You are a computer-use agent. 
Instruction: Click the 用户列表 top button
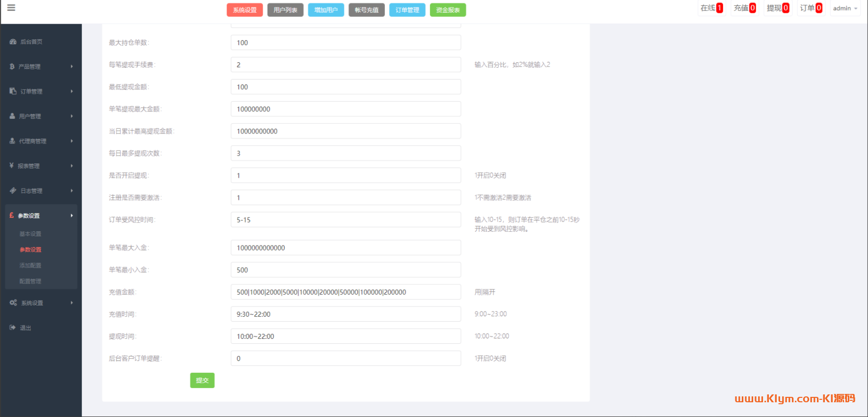[285, 10]
